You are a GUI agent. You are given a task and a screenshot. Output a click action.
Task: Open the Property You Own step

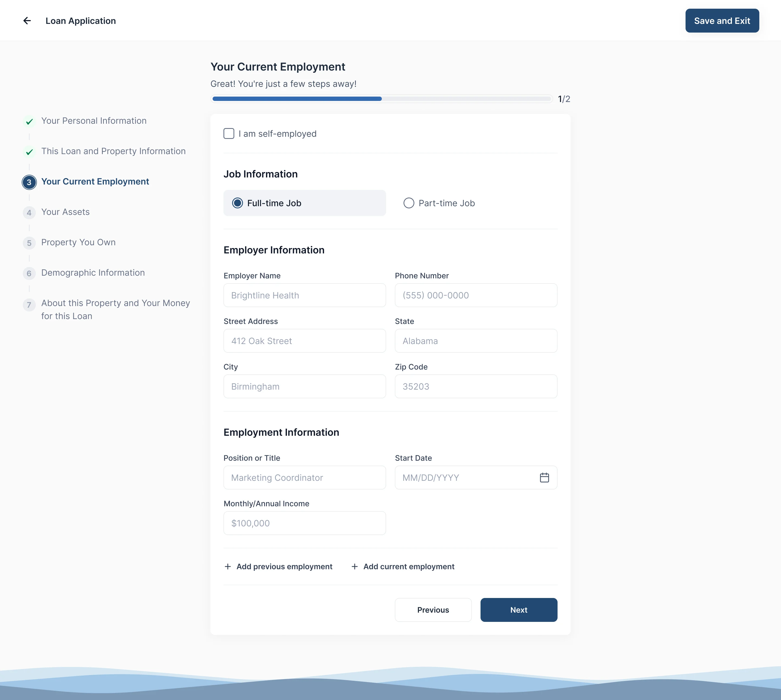tap(78, 242)
